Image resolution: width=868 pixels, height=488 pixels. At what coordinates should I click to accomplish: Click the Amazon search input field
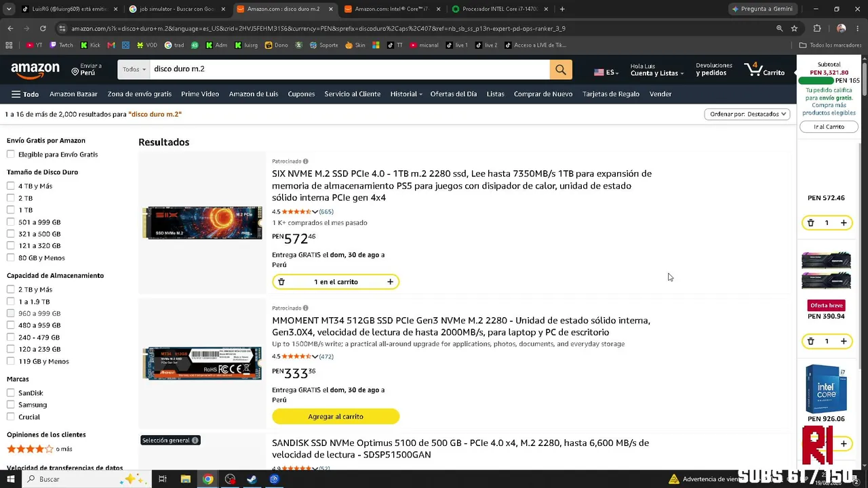pos(349,69)
